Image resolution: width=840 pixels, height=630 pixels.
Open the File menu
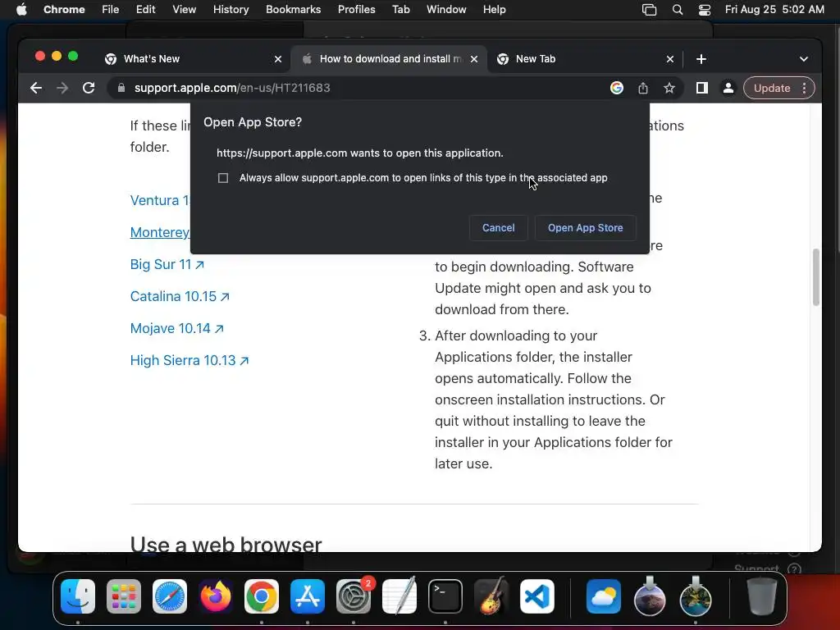click(111, 9)
